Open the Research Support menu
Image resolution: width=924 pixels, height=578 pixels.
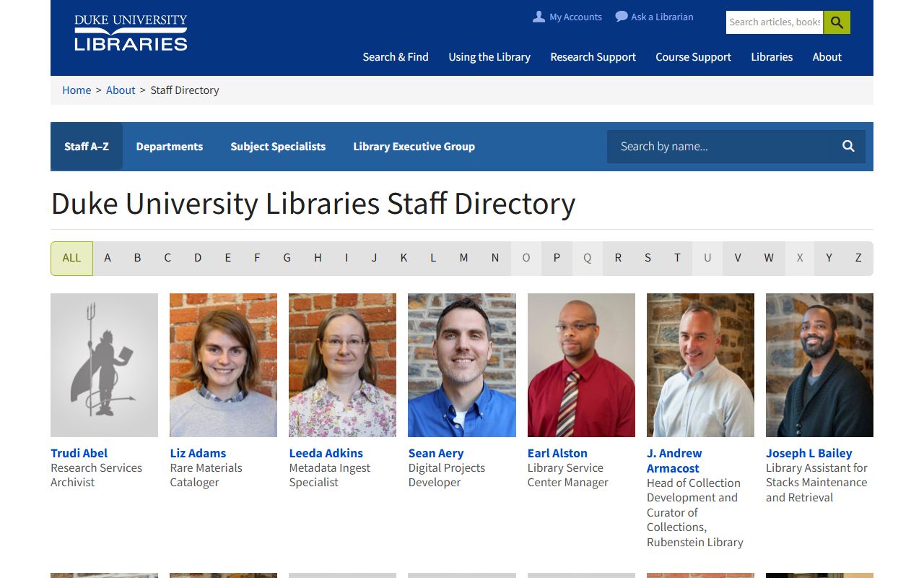pos(593,57)
